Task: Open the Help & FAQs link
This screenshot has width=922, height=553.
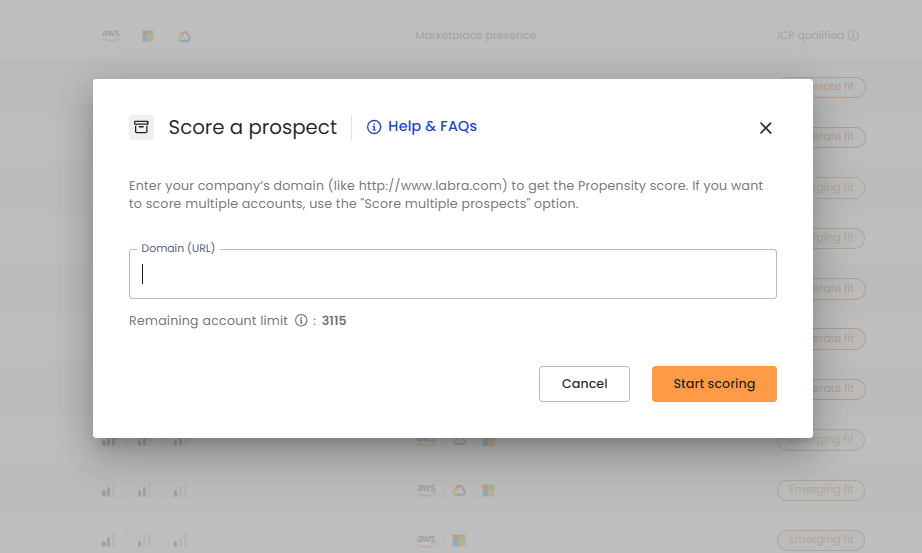Action: 422,126
